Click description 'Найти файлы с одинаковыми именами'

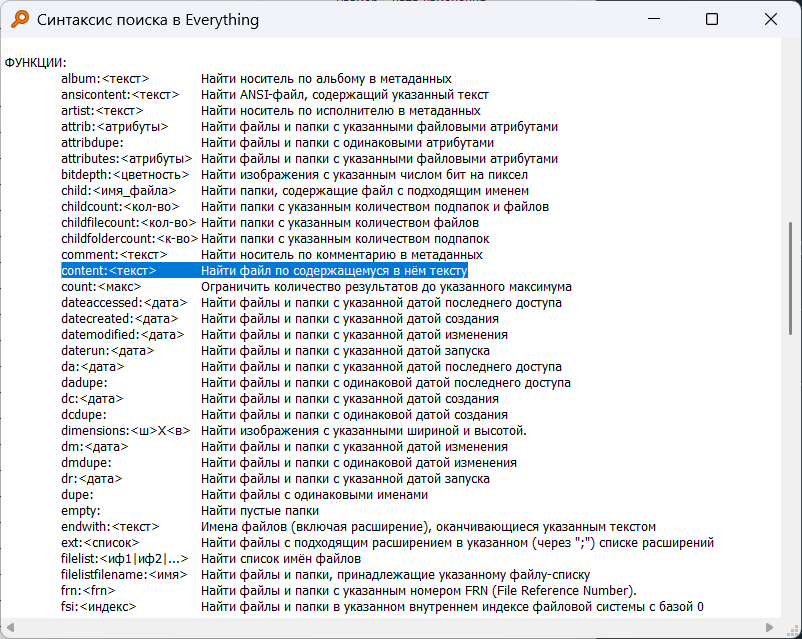315,494
